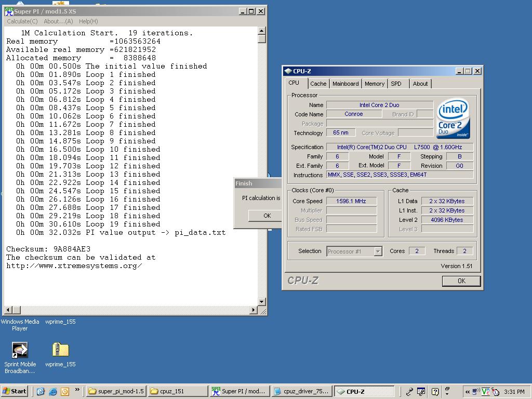The image size is (532, 399).
Task: Open the Calculate(C) menu in Super PI
Action: coord(22,21)
